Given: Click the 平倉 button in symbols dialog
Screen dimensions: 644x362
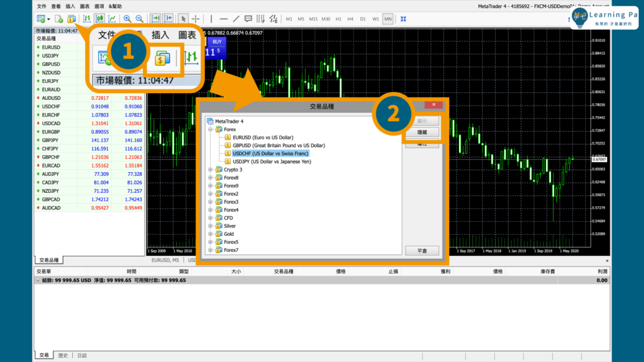Looking at the screenshot, I should coord(422,251).
